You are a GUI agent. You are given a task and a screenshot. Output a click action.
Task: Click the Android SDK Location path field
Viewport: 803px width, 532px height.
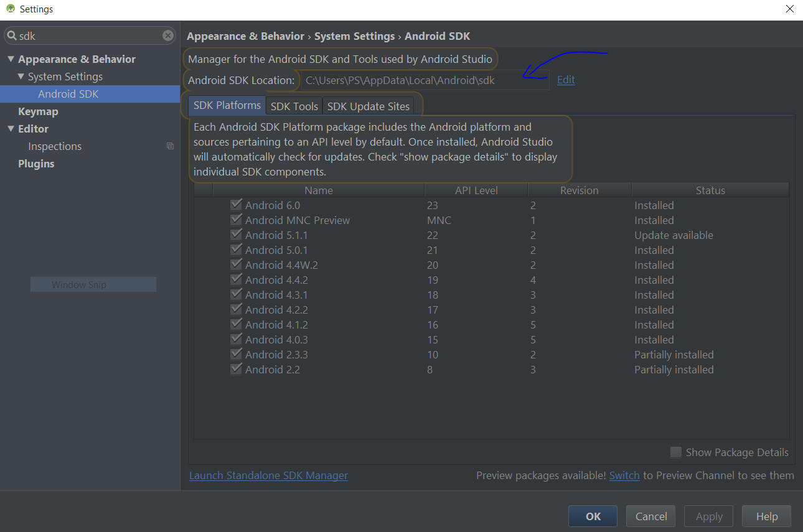425,80
